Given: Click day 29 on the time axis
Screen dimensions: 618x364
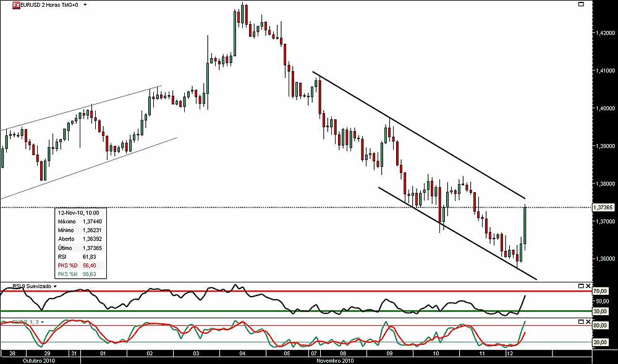Looking at the screenshot, I should [x=48, y=353].
